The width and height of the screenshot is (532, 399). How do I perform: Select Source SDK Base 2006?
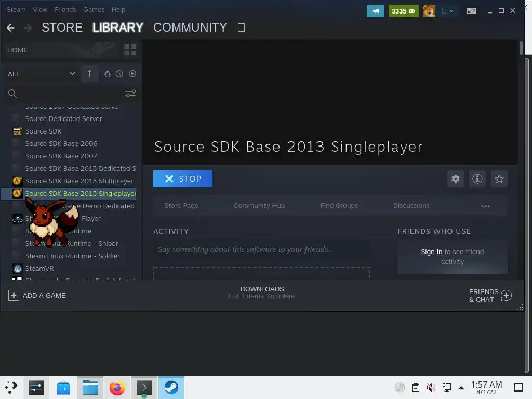(61, 144)
